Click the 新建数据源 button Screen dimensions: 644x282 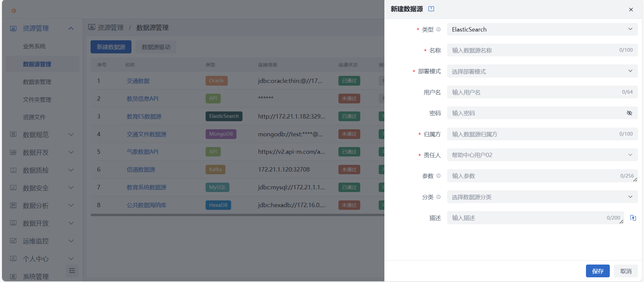coord(111,47)
